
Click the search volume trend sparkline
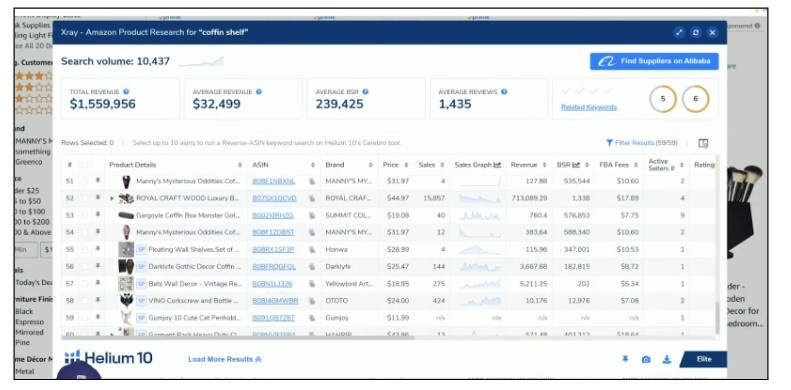tap(202, 62)
